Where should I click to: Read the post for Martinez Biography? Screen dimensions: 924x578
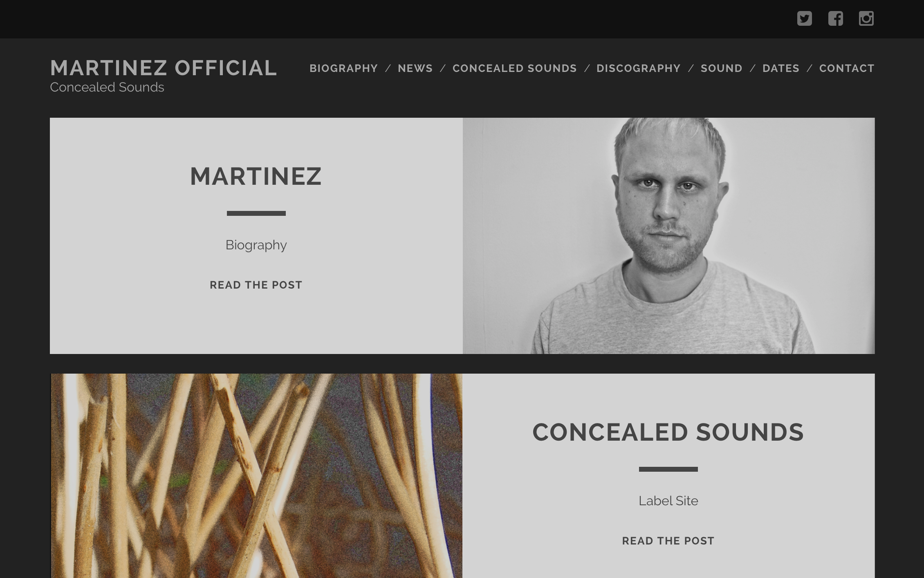(256, 285)
